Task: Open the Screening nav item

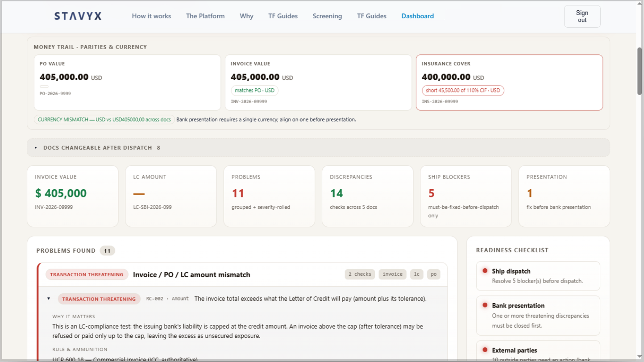Action: [327, 16]
